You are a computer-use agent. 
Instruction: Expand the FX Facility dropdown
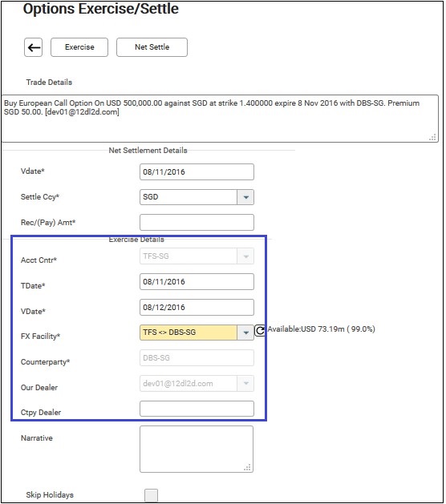pos(245,333)
